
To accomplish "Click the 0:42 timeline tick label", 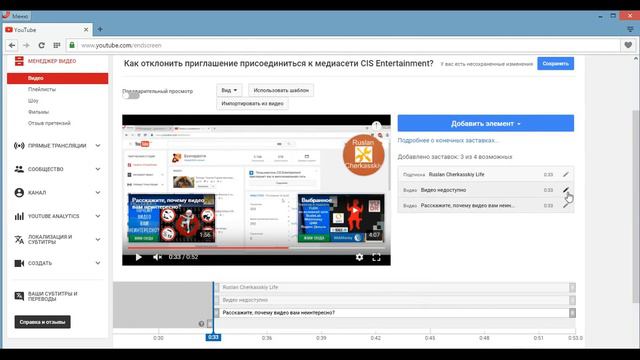I will pos(376,338).
